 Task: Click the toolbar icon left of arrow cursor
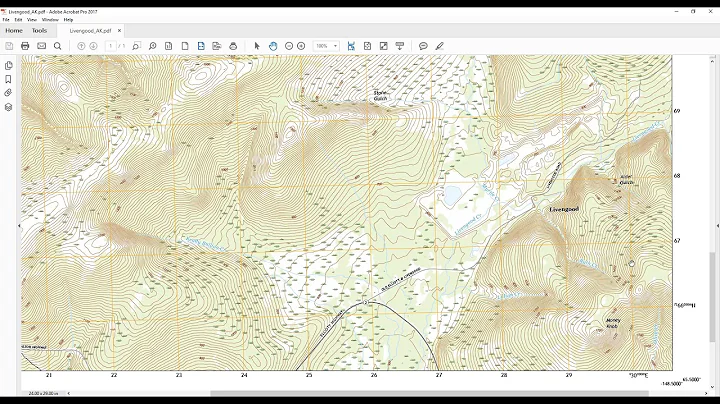coord(233,46)
